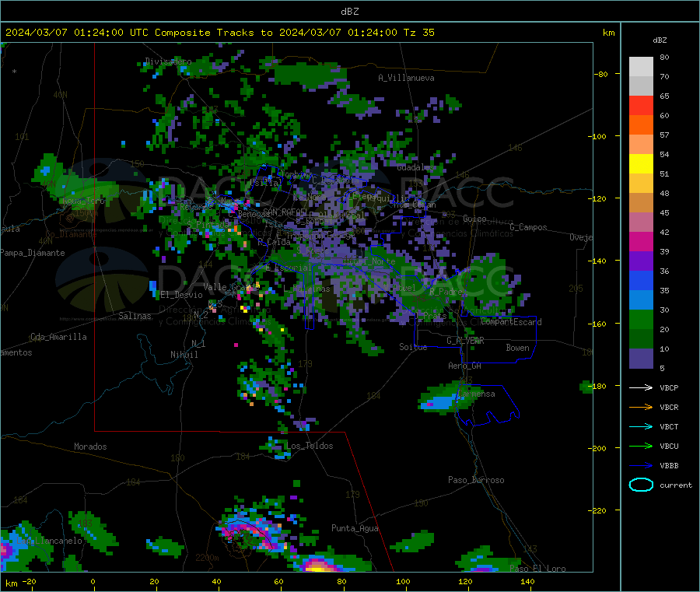Click the white VBCP arrow in legend
Viewport: 700px width, 592px height.
pyautogui.click(x=641, y=387)
